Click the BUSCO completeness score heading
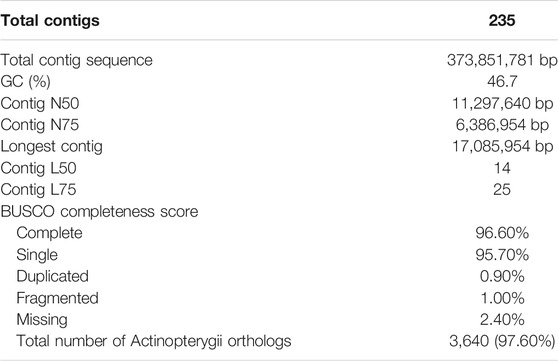The image size is (558, 361). point(99,212)
